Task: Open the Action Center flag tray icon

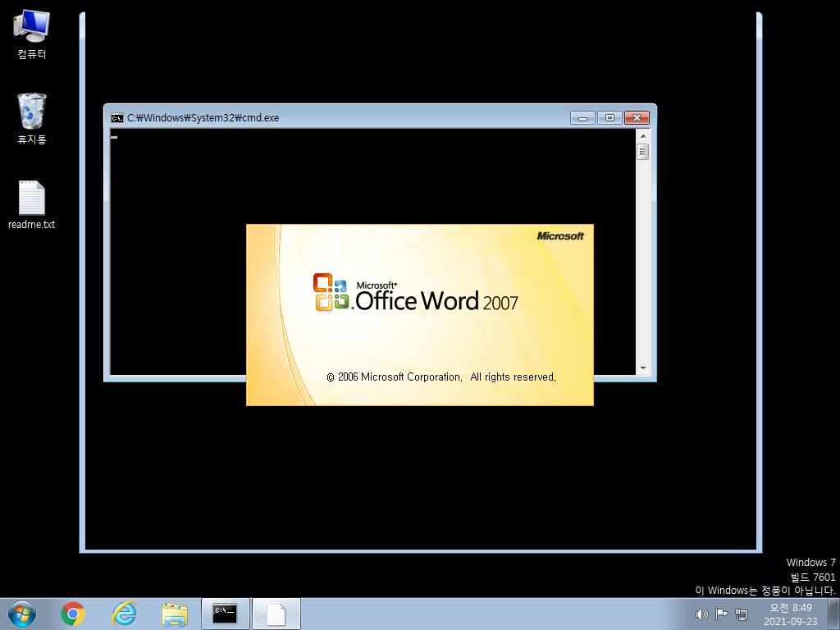Action: (x=722, y=614)
